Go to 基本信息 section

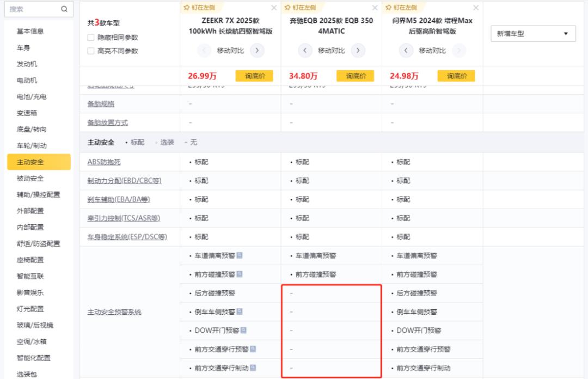[30, 31]
